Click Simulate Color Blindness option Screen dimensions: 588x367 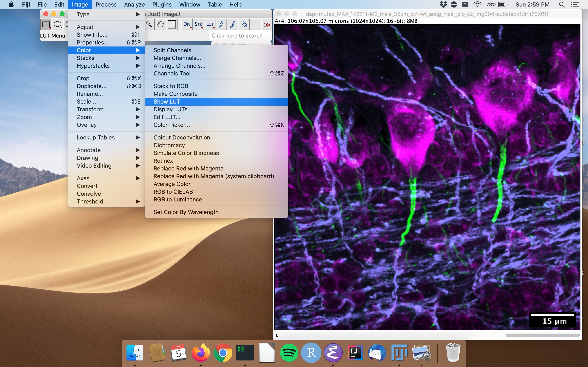coord(186,153)
